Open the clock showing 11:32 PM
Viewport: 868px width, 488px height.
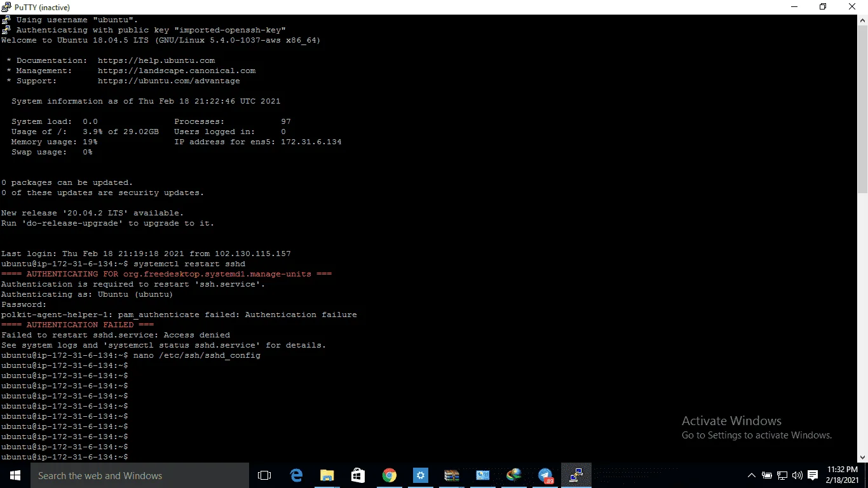click(842, 475)
